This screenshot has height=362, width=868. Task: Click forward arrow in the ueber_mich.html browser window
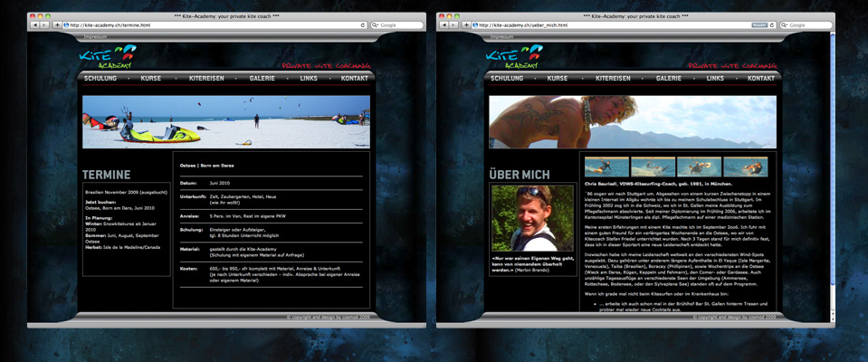pos(452,25)
